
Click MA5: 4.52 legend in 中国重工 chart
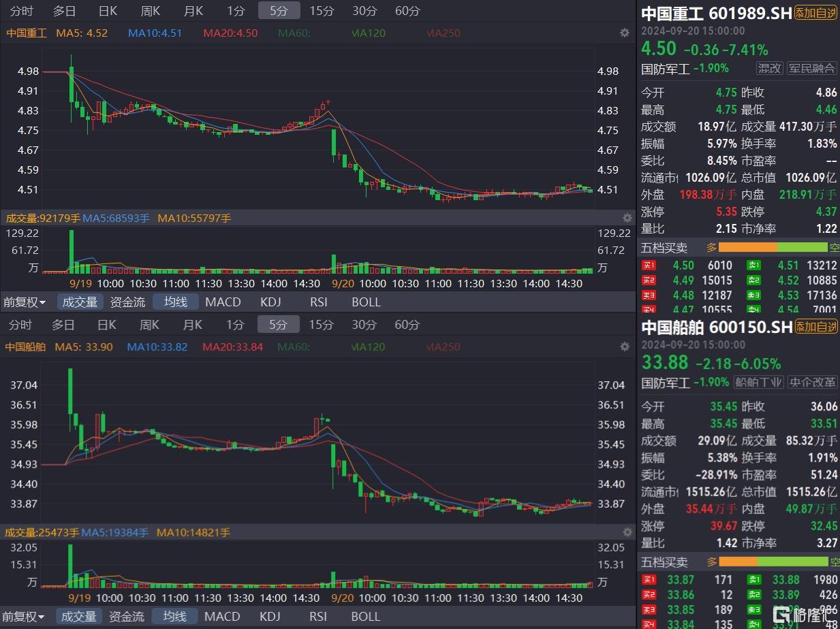point(82,33)
